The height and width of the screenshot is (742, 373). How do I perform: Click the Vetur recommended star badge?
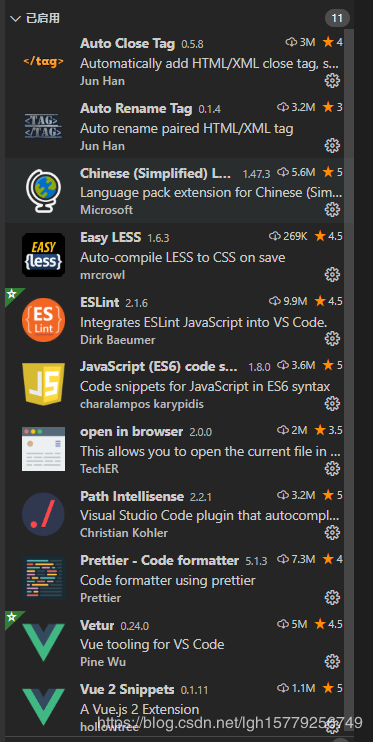click(12, 617)
